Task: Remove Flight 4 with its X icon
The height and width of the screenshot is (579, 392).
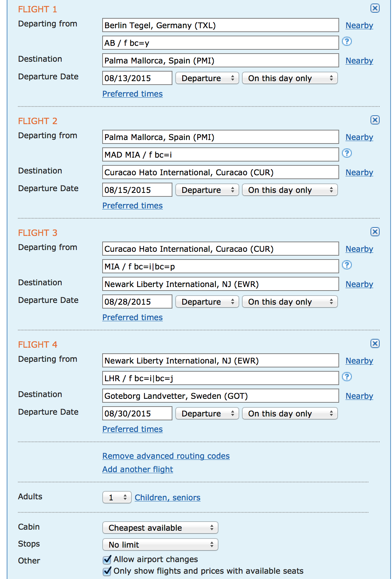Action: (375, 344)
